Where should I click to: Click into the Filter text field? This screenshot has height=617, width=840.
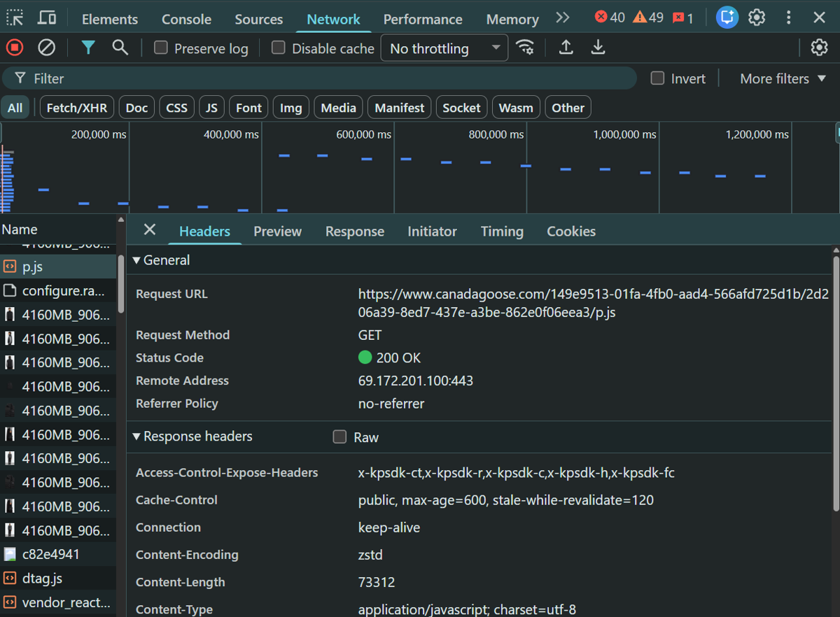pyautogui.click(x=318, y=78)
